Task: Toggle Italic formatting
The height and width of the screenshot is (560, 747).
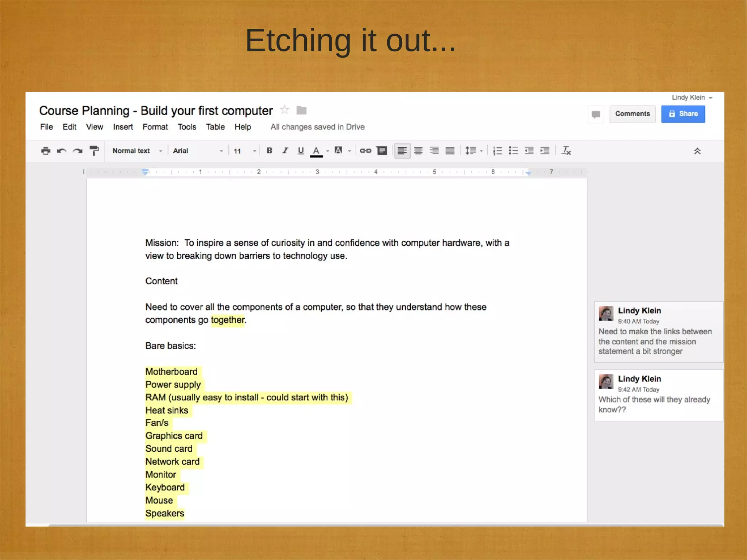Action: click(285, 151)
